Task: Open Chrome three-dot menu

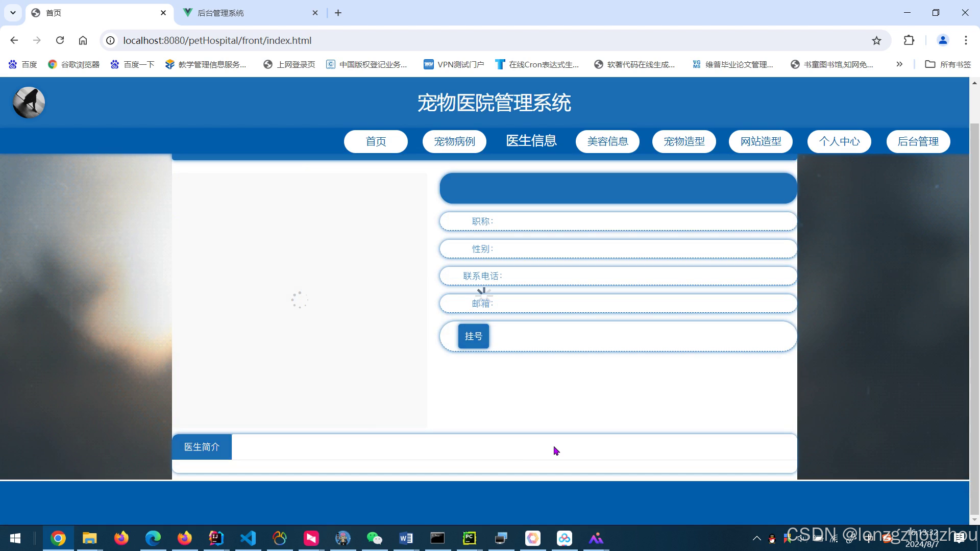Action: point(966,40)
